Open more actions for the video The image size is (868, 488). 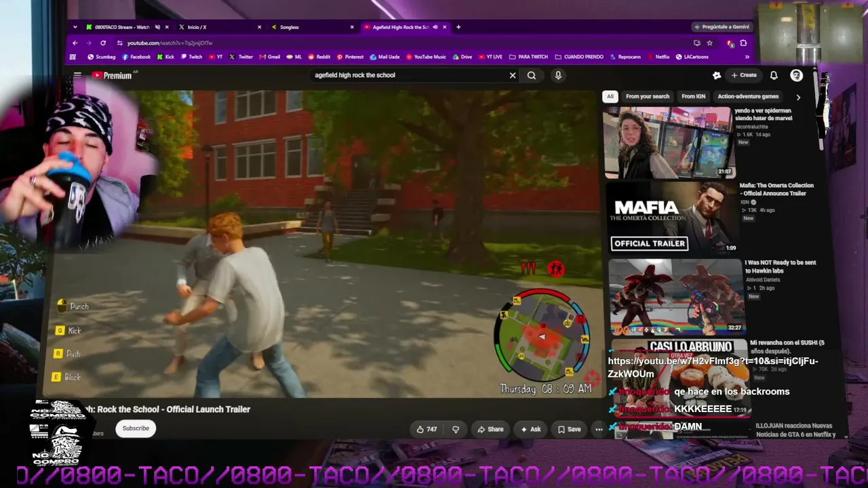[x=599, y=429]
